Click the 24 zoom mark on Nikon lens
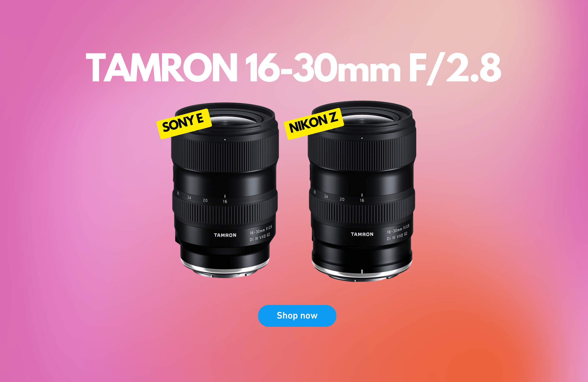 click(x=326, y=196)
